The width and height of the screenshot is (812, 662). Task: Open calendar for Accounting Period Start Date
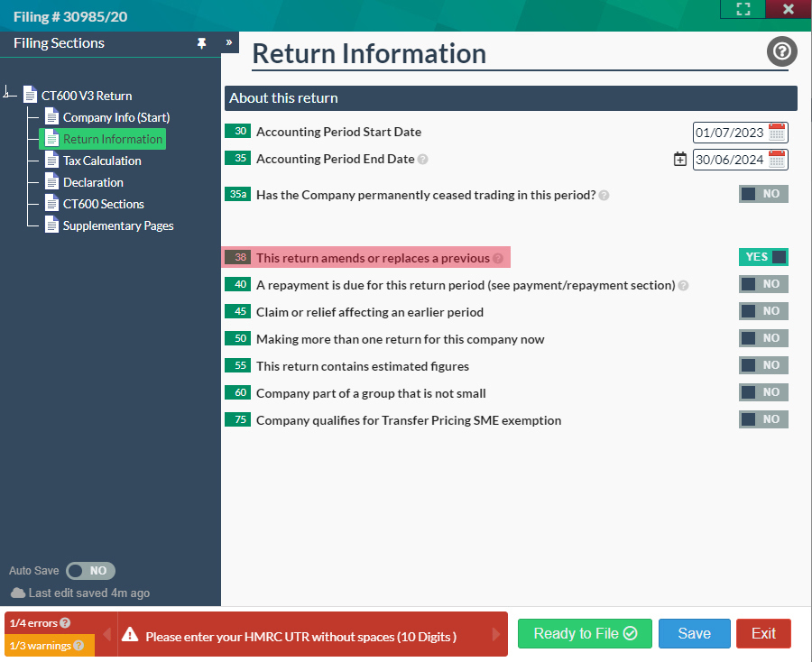coord(776,132)
